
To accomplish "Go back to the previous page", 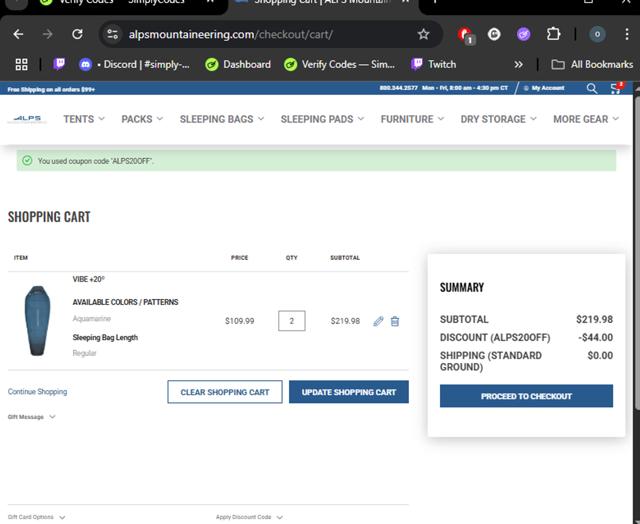I will (x=18, y=34).
